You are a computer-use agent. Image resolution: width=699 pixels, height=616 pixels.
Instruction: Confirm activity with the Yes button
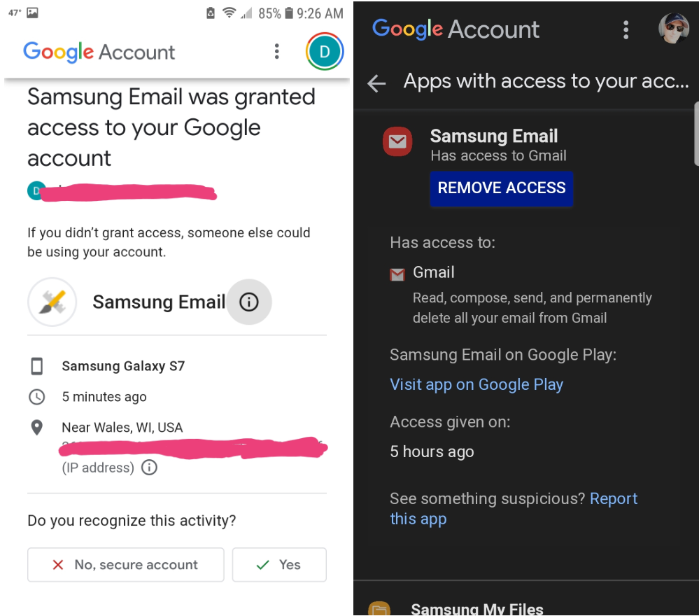coord(279,565)
